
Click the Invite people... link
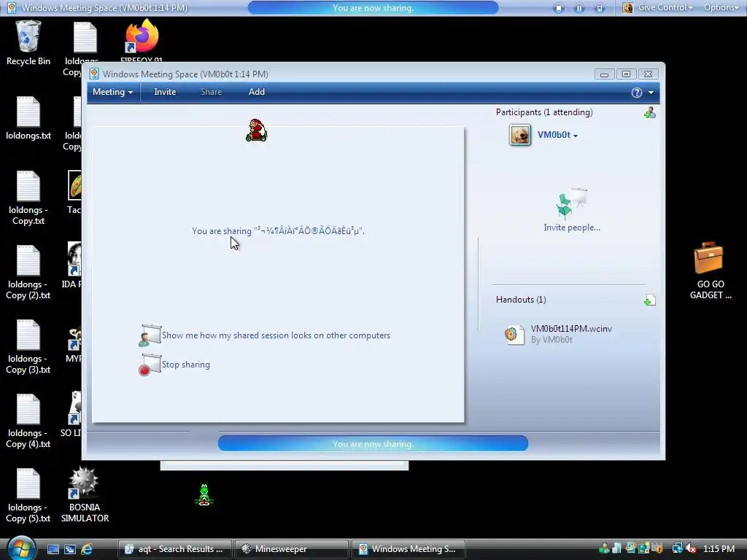[x=572, y=227]
